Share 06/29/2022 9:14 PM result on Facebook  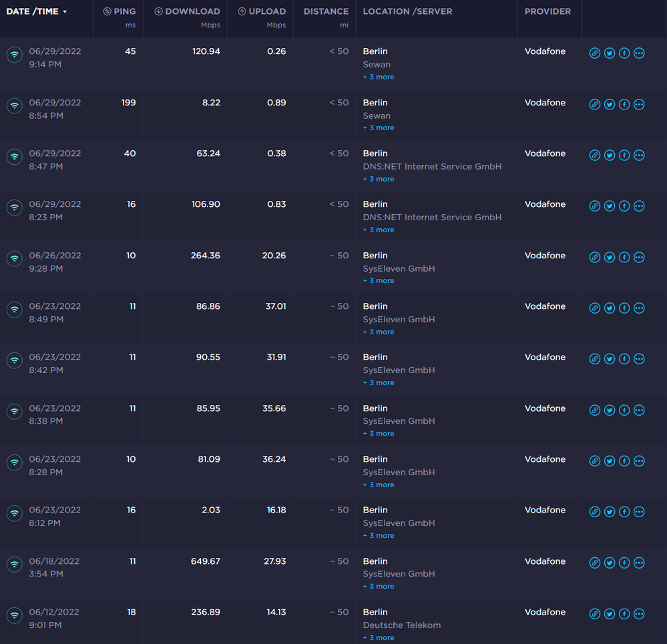tap(624, 53)
